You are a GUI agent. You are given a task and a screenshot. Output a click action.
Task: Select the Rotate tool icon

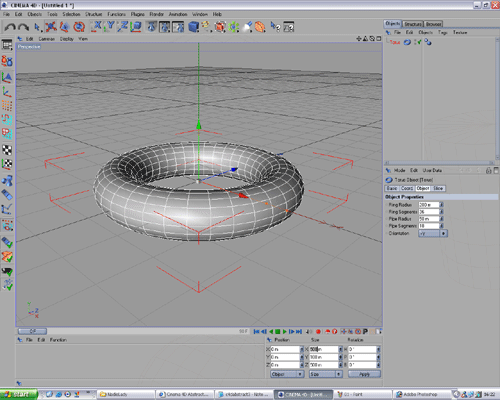tap(79, 27)
